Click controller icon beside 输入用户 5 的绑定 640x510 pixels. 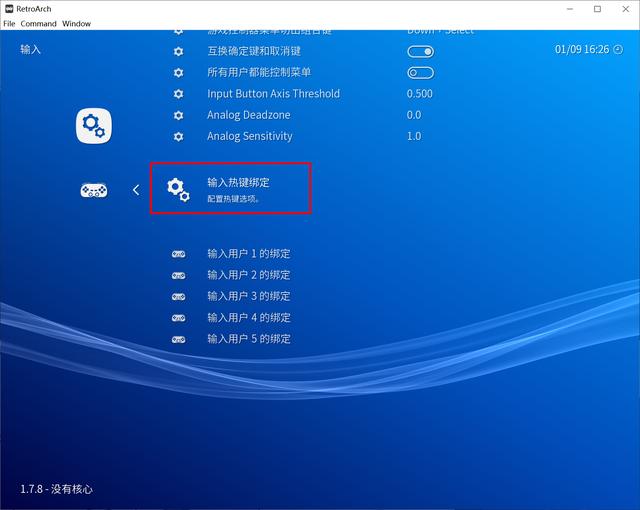pos(178,339)
